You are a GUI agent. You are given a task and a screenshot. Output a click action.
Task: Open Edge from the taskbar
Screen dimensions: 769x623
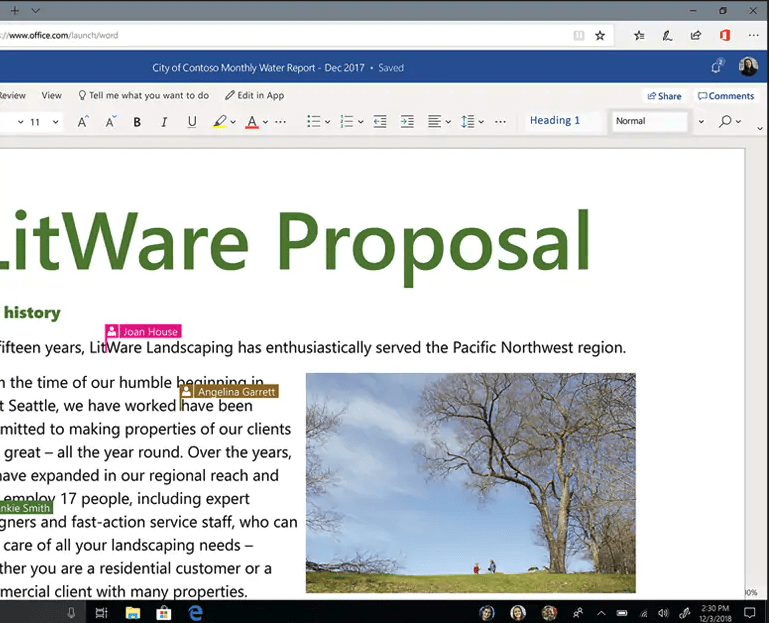196,613
